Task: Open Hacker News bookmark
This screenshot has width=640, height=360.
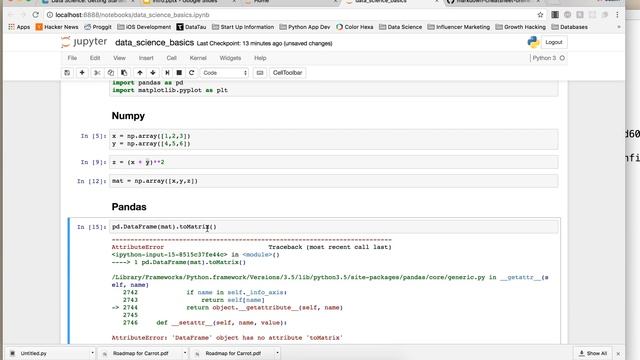Action: [x=57, y=27]
